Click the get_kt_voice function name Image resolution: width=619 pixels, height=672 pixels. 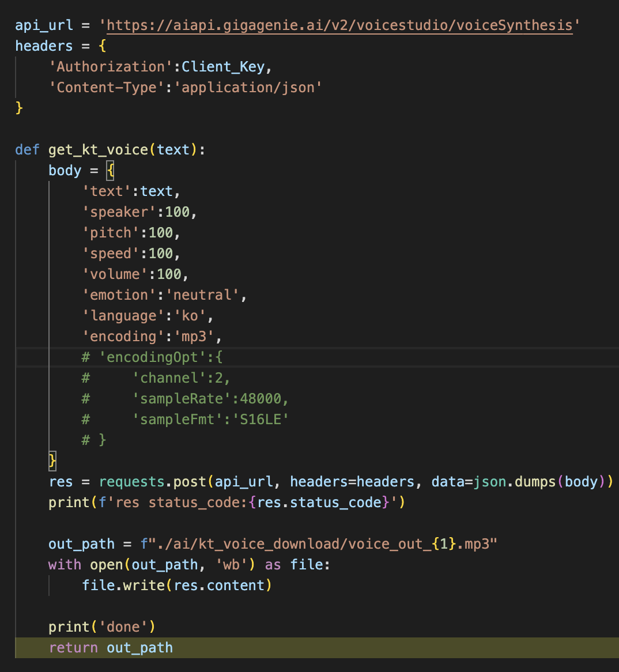(98, 150)
